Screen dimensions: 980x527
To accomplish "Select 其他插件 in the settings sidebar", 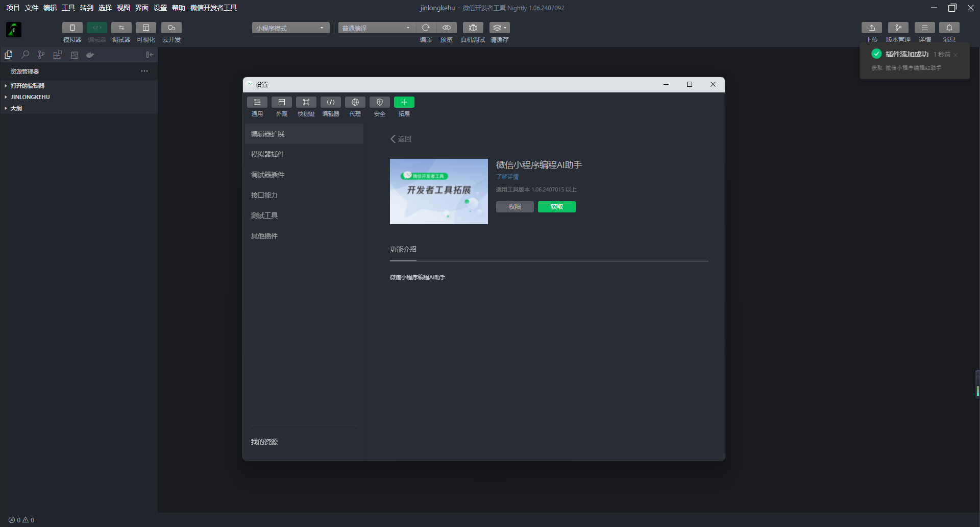I will [x=304, y=236].
